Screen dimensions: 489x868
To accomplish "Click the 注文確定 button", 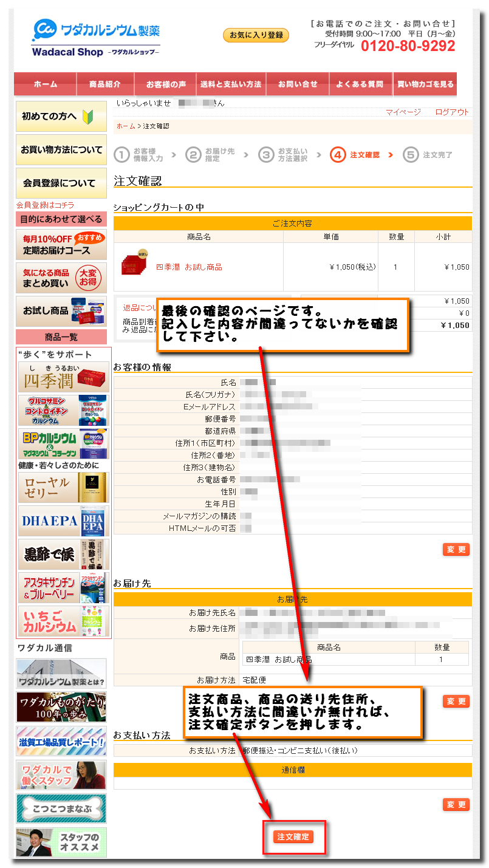I will coord(293,836).
